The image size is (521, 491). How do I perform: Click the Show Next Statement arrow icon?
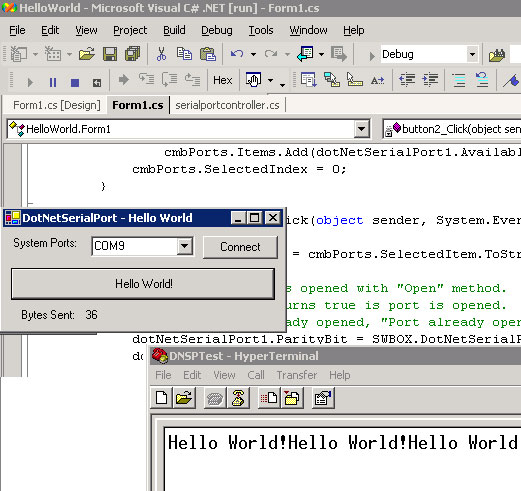[x=124, y=80]
